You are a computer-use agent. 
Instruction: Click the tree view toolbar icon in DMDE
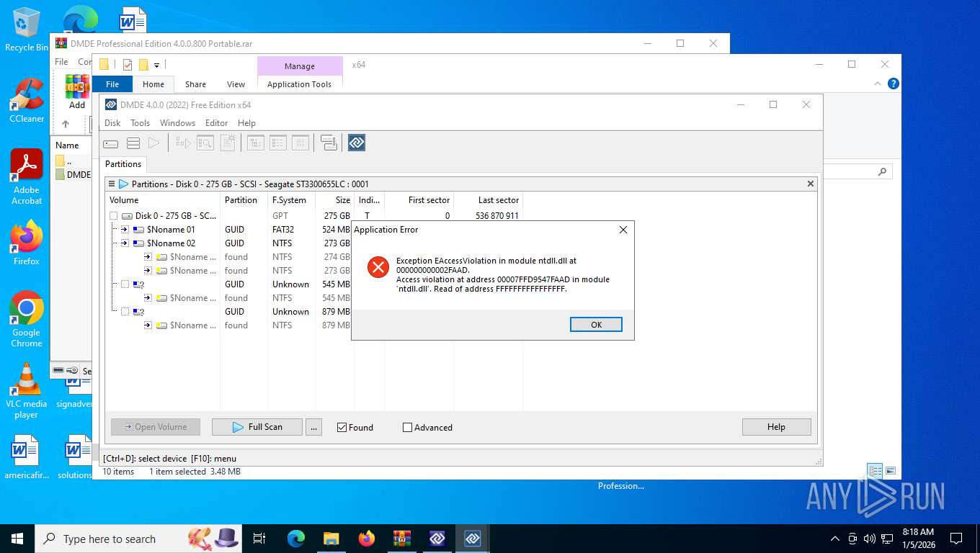256,143
